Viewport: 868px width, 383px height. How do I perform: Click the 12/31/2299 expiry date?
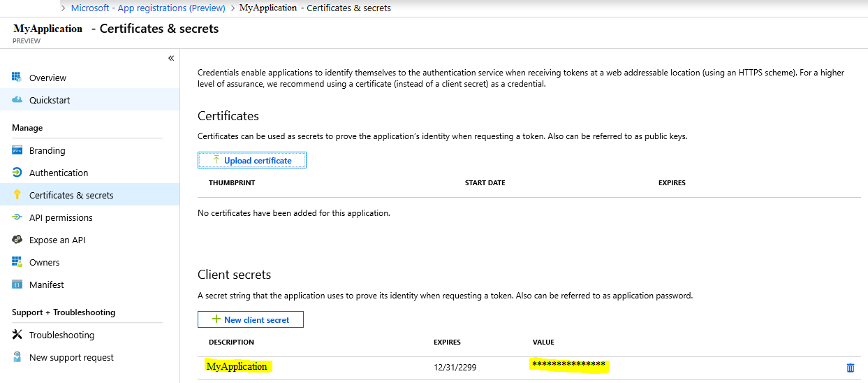(455, 367)
